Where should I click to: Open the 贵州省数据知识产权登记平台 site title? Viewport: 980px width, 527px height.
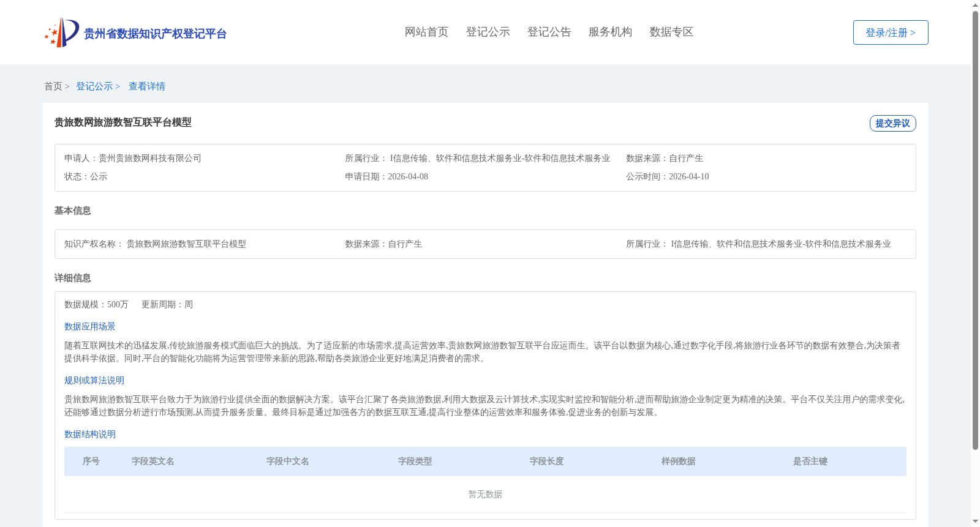(155, 34)
